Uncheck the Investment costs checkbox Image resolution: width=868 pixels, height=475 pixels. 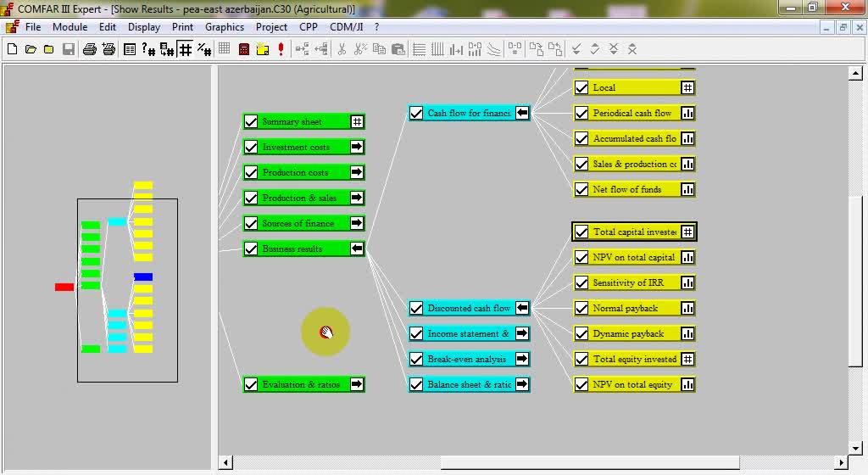pyautogui.click(x=251, y=147)
